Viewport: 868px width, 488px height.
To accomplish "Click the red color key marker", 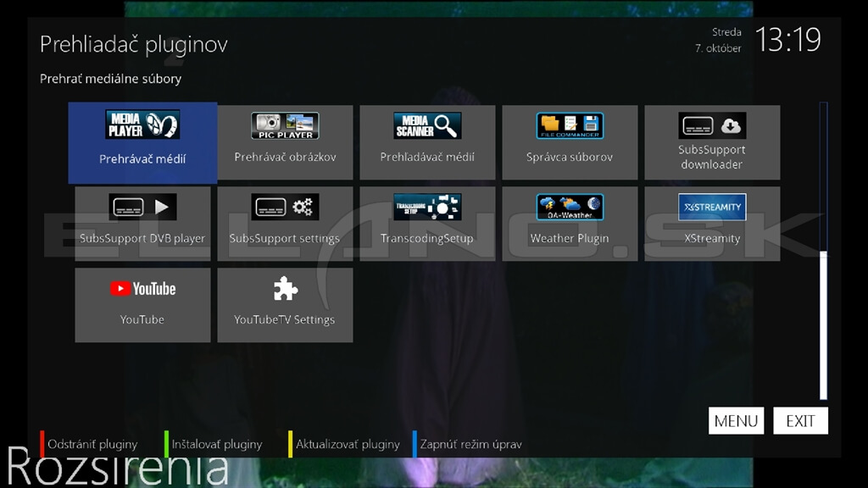I will tap(42, 444).
